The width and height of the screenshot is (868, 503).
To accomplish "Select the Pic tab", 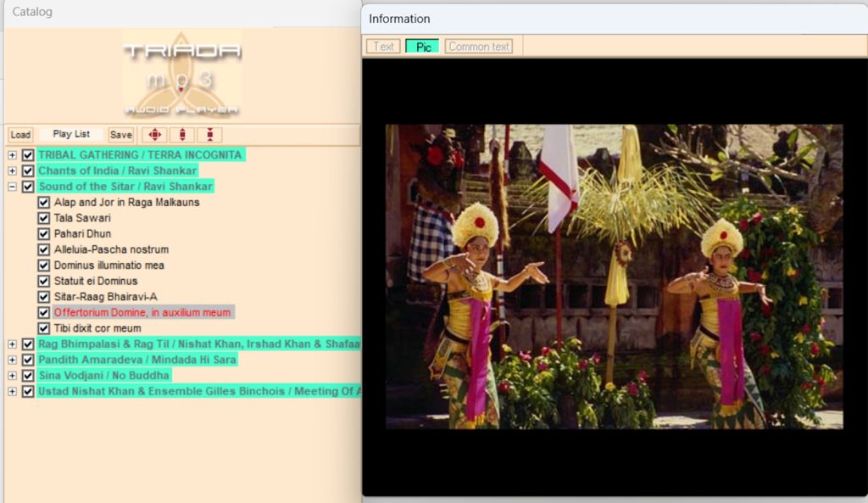I will pos(422,47).
